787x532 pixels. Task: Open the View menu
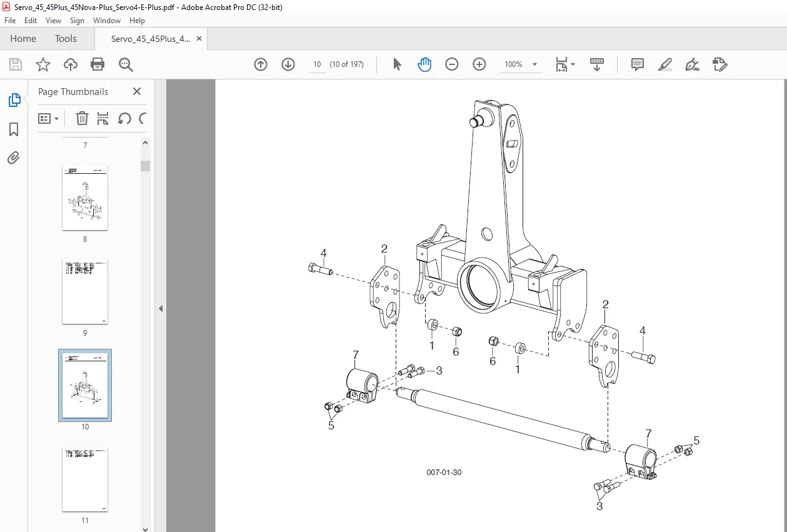pos(54,21)
